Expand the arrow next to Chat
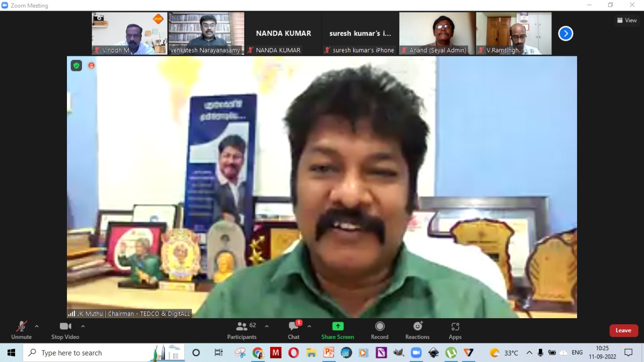 click(x=309, y=326)
